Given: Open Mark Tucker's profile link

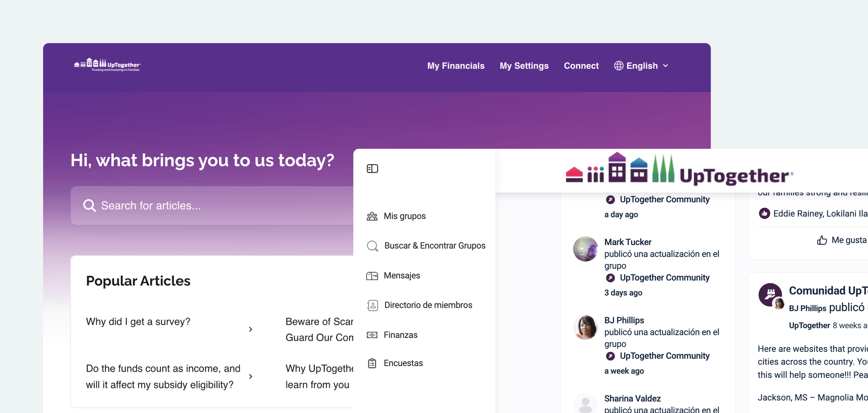Looking at the screenshot, I should pyautogui.click(x=627, y=242).
